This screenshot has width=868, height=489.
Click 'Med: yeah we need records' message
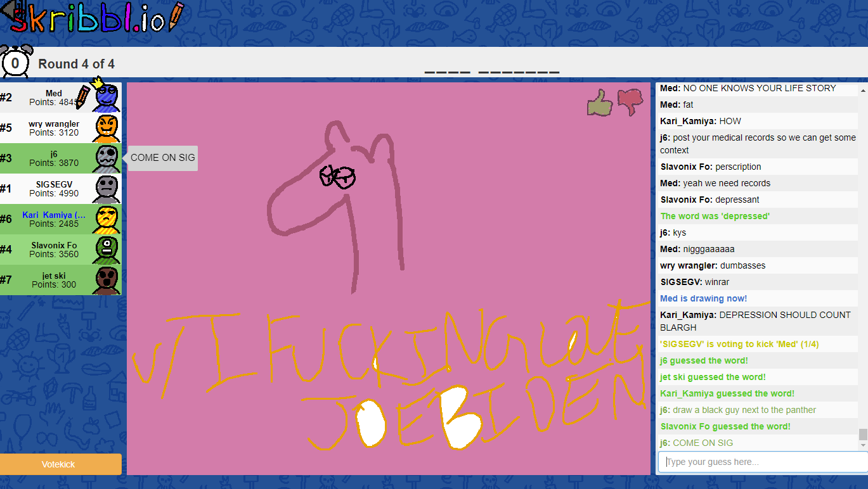coord(715,183)
